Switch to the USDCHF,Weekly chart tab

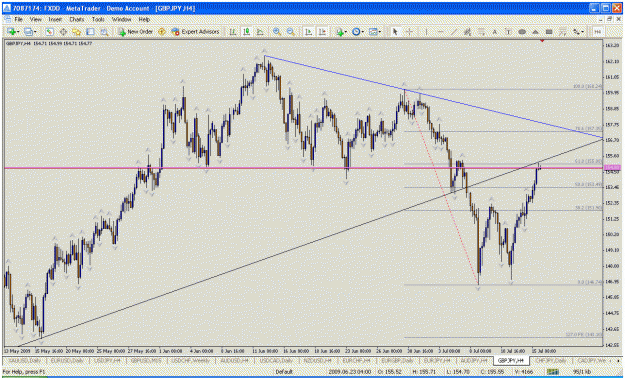pos(191,360)
